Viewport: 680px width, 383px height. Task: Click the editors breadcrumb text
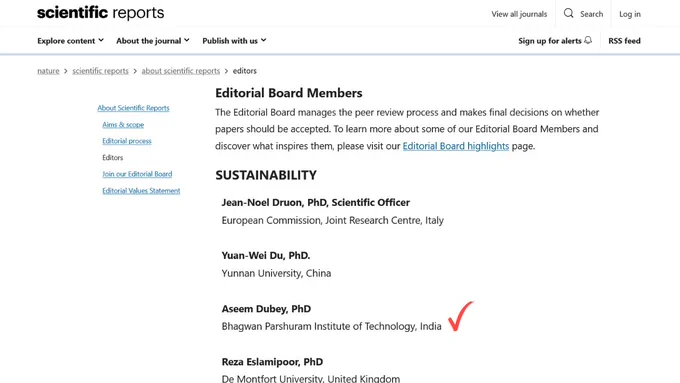point(245,71)
